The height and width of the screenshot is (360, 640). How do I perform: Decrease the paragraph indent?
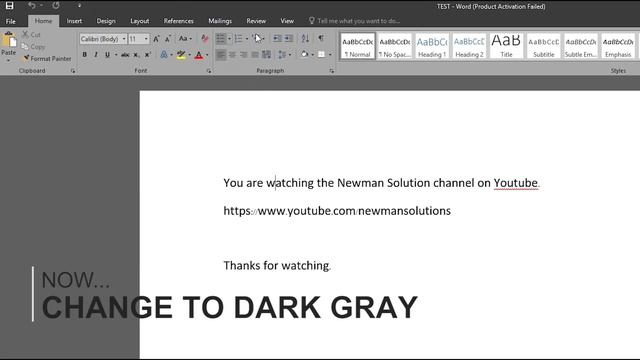(x=277, y=39)
